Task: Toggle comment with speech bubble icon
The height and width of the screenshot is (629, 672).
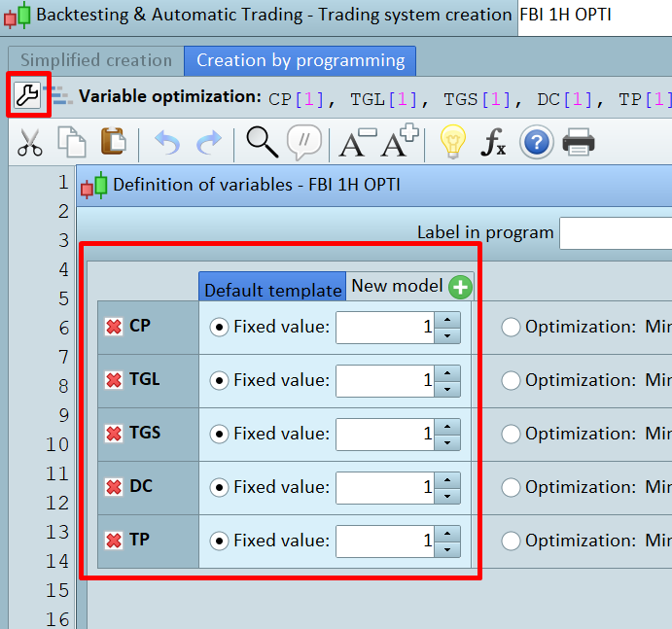Action: pos(303,142)
